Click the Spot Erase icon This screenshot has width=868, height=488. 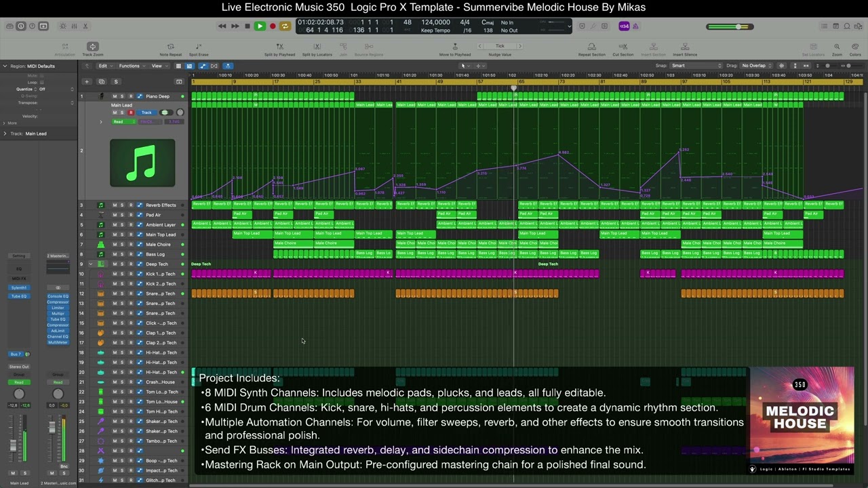(x=199, y=47)
